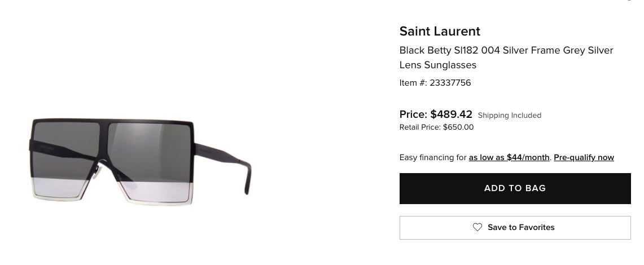Click the "Retail Price:" label
Viewport: 644px width, 265px height.
point(420,127)
